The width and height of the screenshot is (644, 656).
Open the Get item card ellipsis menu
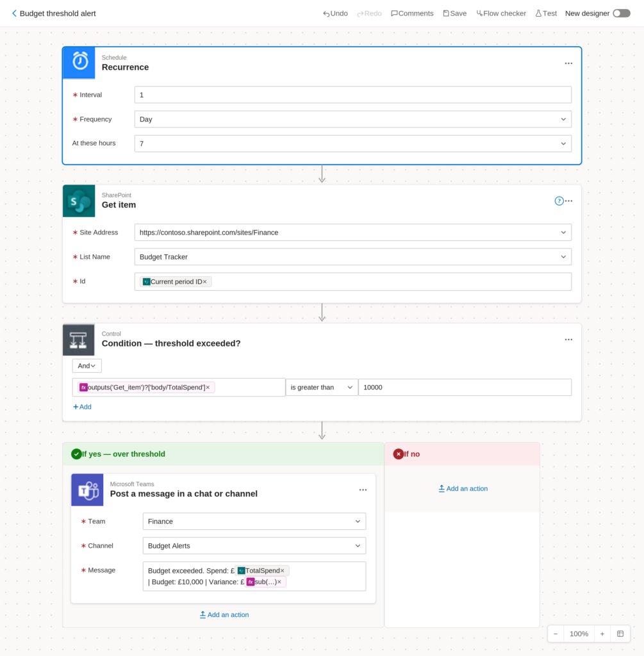568,201
